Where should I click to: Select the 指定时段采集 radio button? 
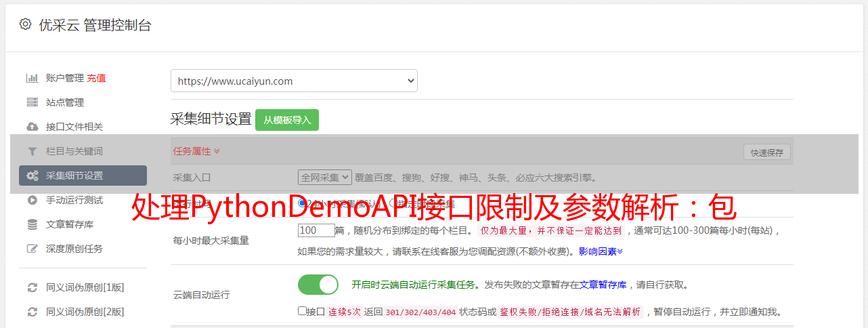coord(394,203)
